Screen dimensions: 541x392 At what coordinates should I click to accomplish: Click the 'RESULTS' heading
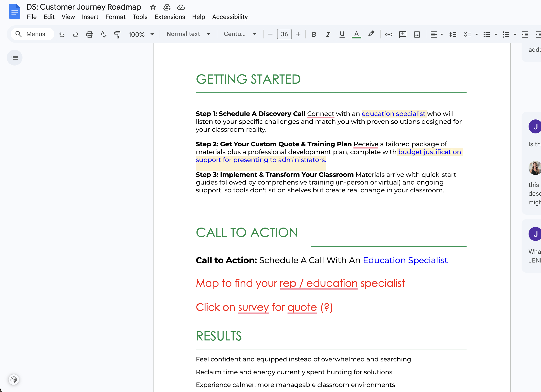[219, 336]
